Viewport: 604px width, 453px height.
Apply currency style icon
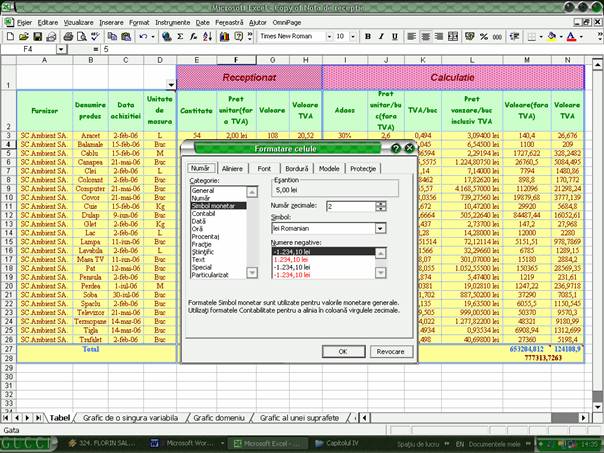(x=470, y=37)
